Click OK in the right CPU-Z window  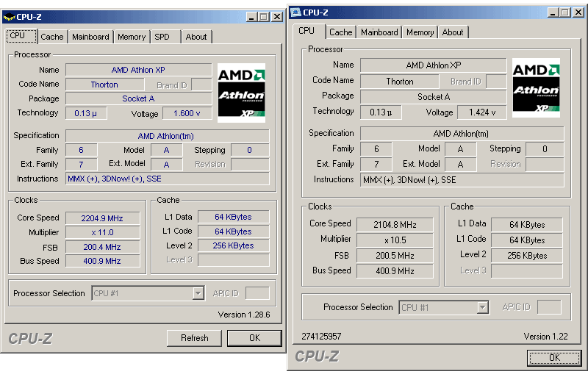[555, 357]
